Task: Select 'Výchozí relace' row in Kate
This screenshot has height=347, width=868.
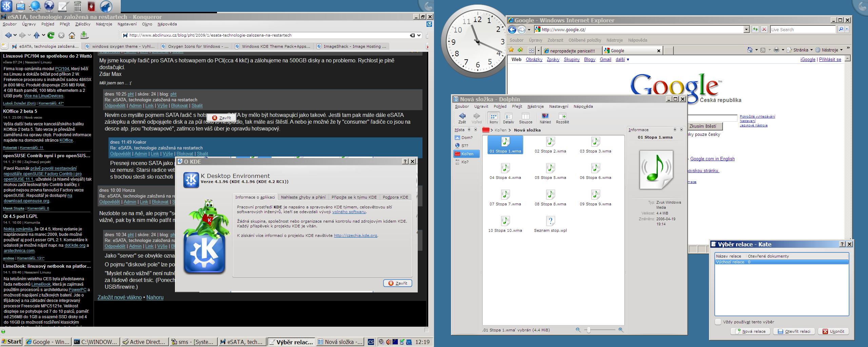Action: coord(782,262)
